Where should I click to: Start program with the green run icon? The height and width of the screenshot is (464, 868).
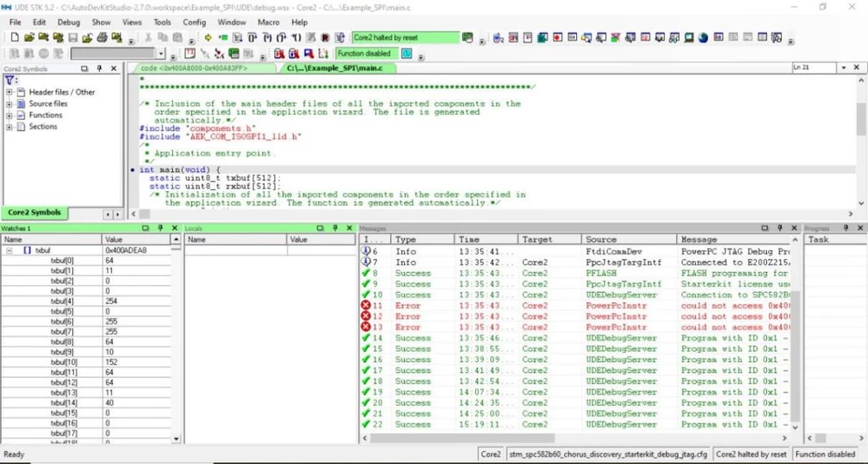[x=223, y=37]
